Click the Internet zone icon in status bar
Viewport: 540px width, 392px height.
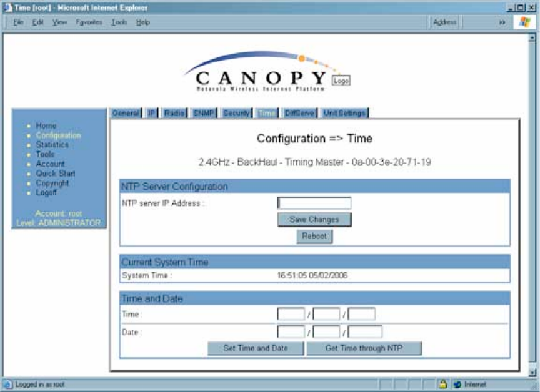point(457,384)
